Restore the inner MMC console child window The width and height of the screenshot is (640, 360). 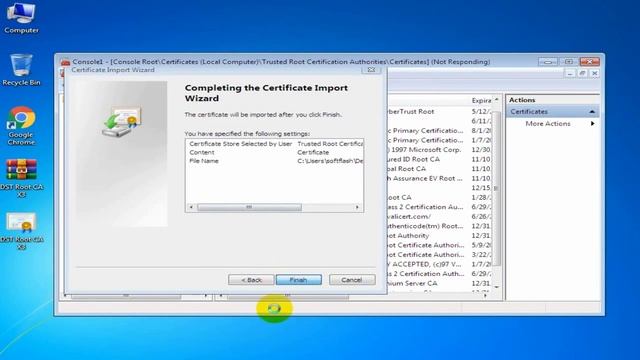(582, 73)
